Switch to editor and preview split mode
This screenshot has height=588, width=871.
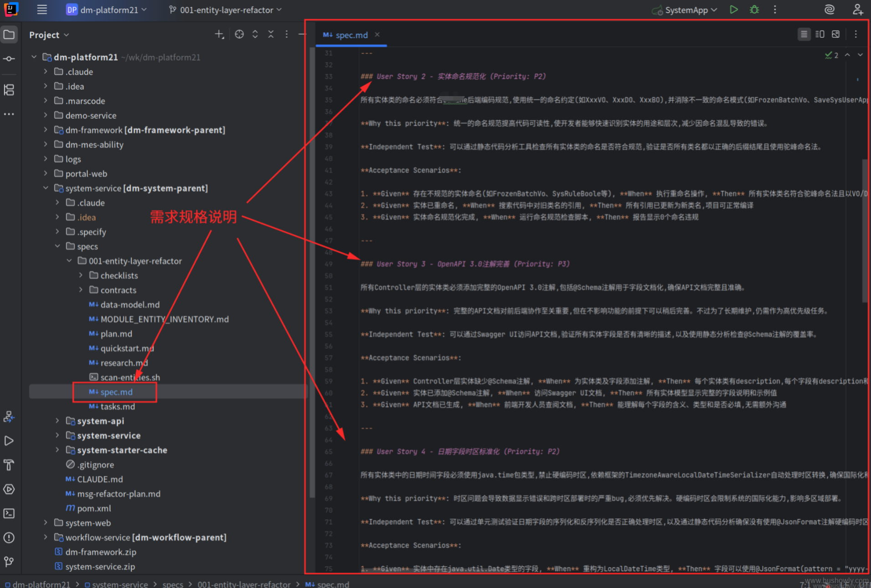[x=820, y=35]
